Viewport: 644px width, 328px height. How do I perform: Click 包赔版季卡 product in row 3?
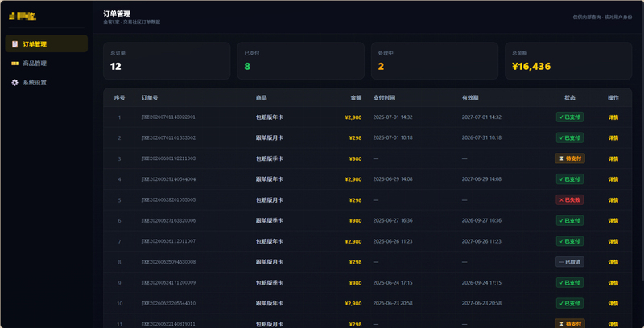[x=270, y=158]
